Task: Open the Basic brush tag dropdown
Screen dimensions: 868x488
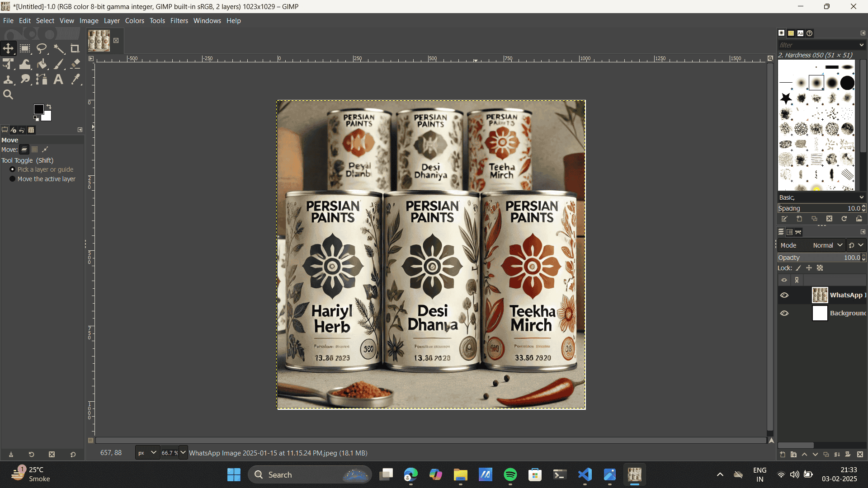Action: [821, 197]
